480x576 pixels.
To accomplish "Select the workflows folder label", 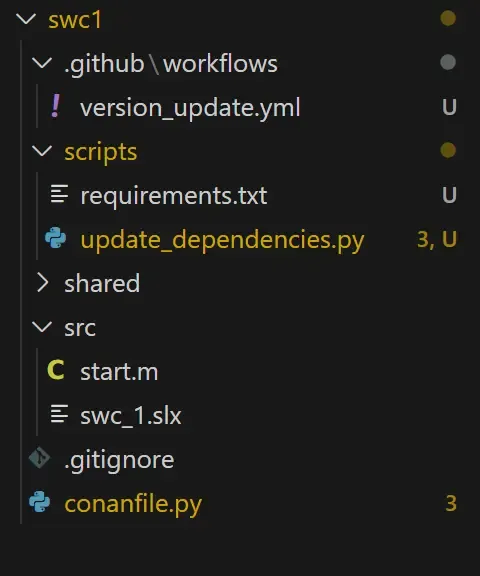I will (220, 64).
